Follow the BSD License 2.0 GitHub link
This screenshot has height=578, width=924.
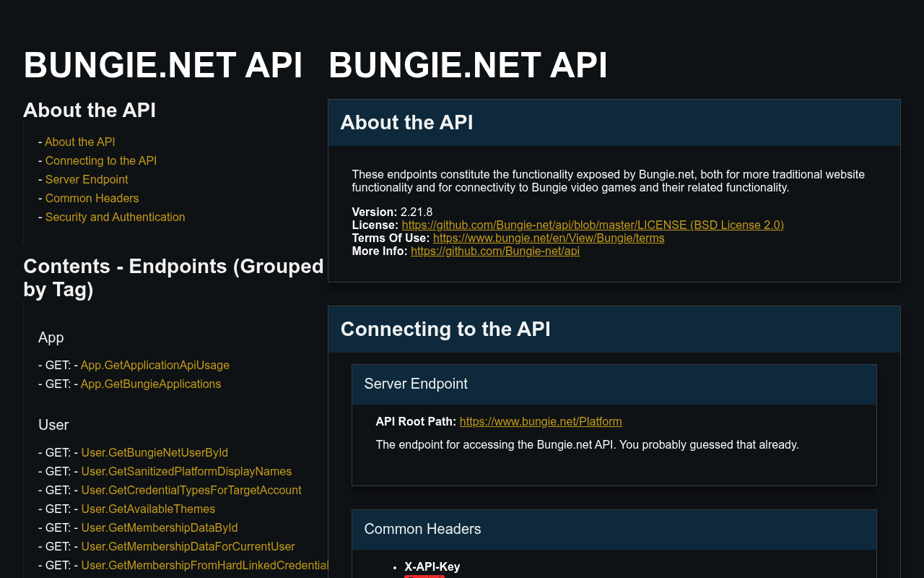593,225
